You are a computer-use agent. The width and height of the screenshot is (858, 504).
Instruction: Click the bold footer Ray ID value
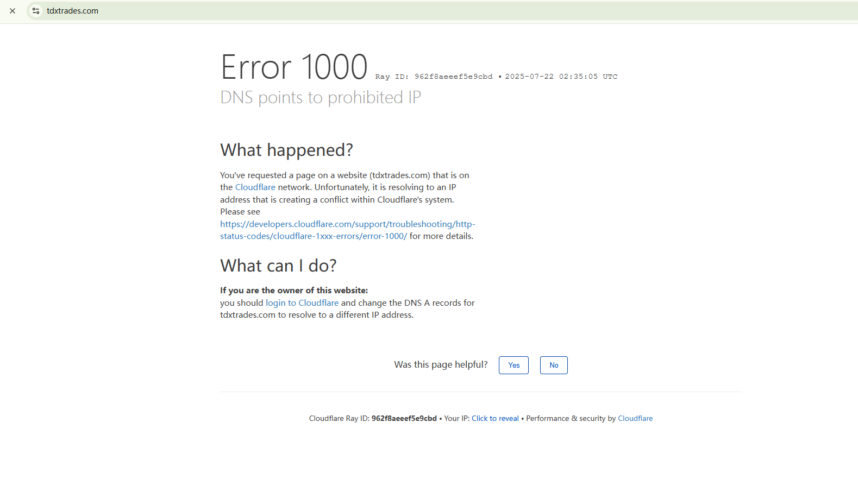pyautogui.click(x=404, y=419)
